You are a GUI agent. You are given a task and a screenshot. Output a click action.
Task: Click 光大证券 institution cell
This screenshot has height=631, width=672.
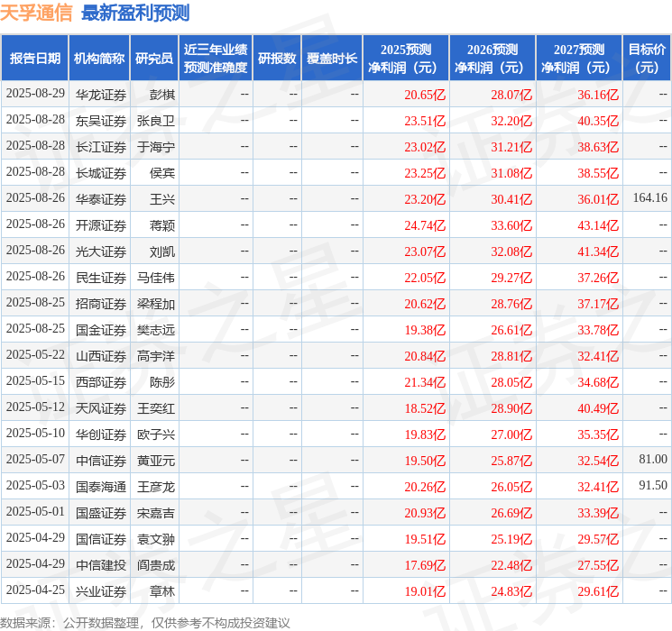click(101, 251)
